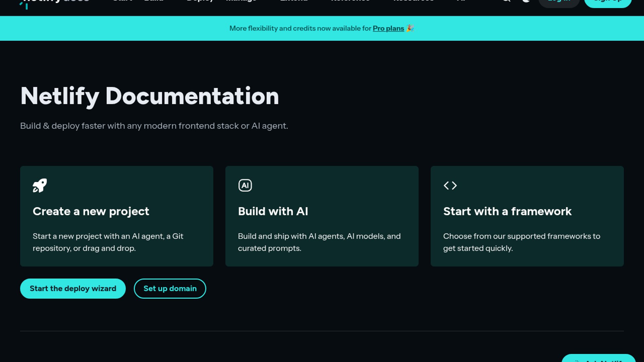Screen dimensions: 644x362
Task: Click the 'Build & deploy faster' subtitle text
Action: (x=154, y=126)
